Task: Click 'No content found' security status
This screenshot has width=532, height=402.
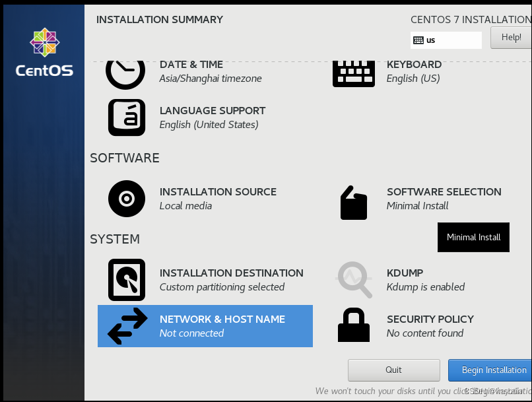Action: point(425,333)
